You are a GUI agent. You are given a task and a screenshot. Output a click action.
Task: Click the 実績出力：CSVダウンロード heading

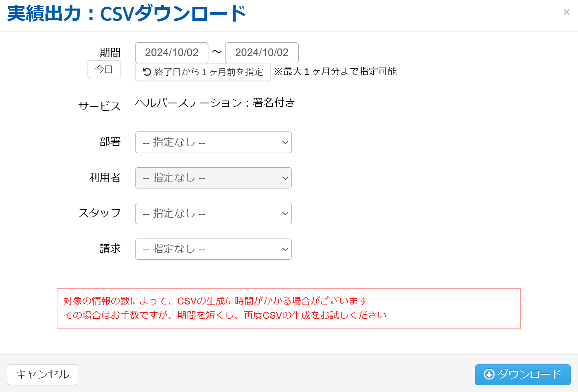(127, 14)
